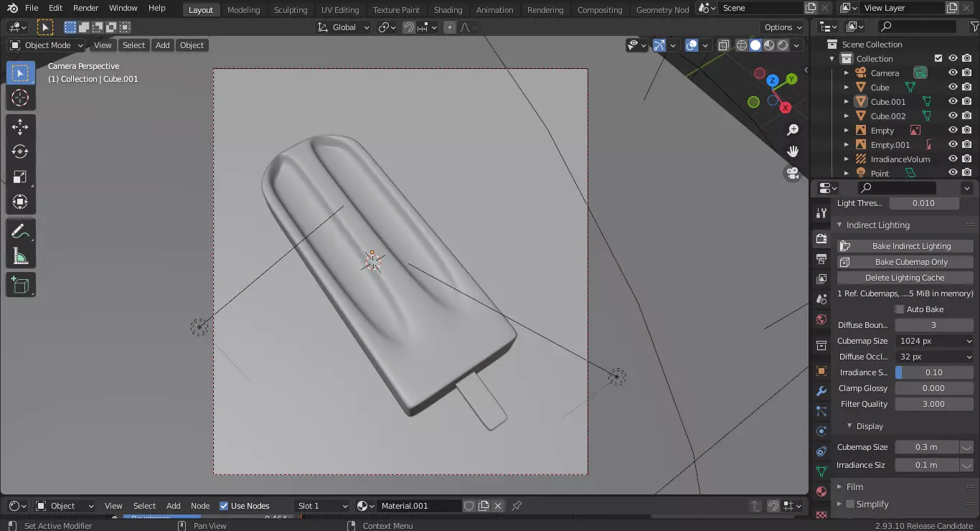Choose the Rotate tool

[x=21, y=151]
